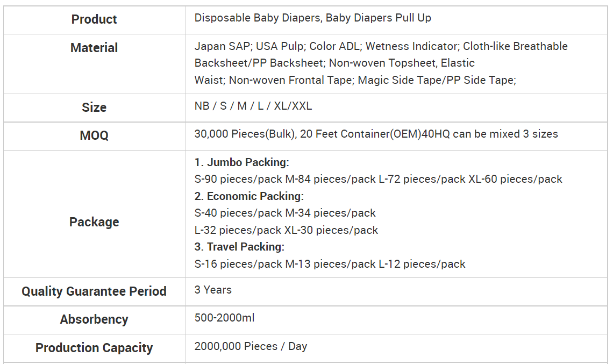Select the Production Capacity label

coord(94,347)
